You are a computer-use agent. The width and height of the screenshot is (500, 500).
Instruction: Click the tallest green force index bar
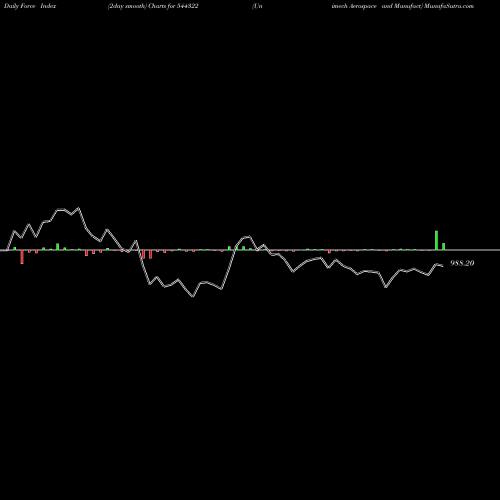point(436,240)
